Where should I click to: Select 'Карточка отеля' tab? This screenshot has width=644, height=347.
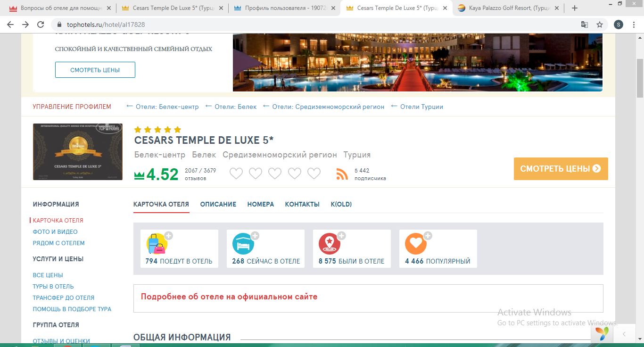(161, 204)
